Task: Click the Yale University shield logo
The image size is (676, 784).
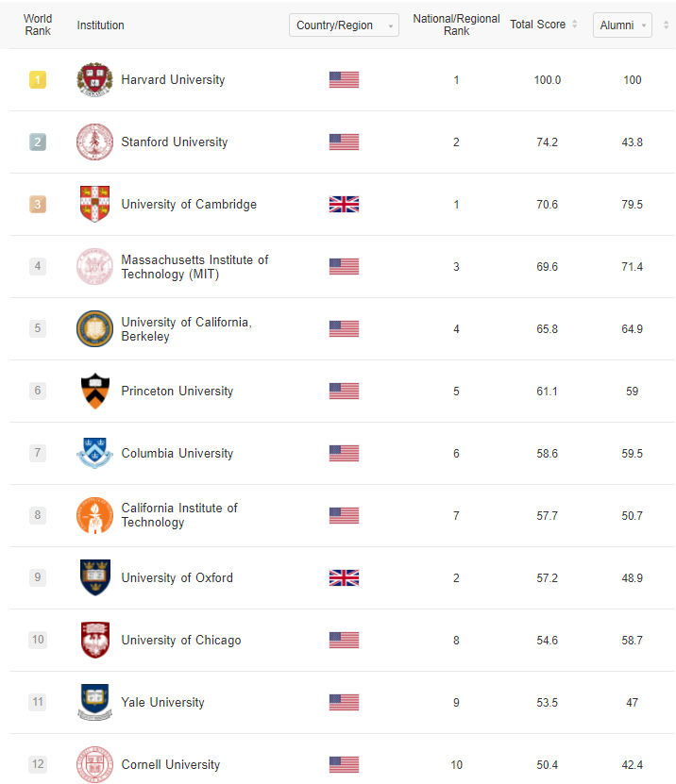Action: click(94, 702)
